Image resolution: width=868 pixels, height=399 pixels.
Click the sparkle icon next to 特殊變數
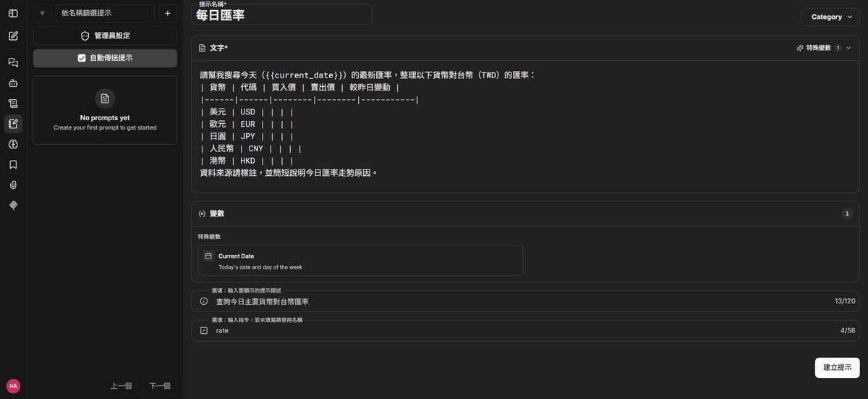799,48
